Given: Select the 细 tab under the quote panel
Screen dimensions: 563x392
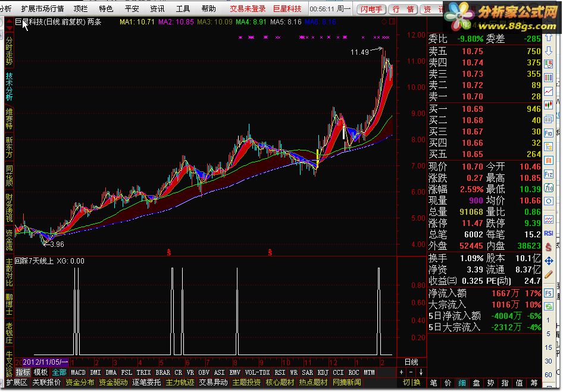Looking at the screenshot, I should click(x=462, y=383).
